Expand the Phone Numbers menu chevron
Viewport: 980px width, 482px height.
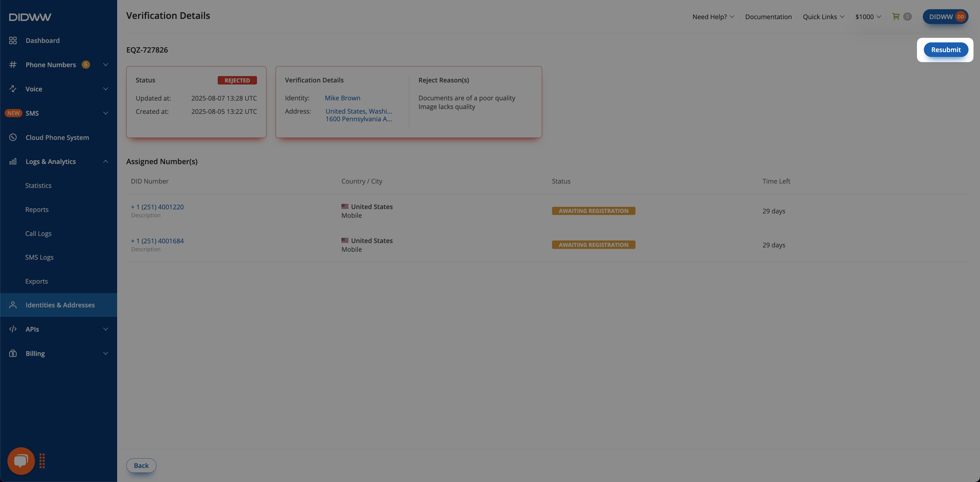point(106,65)
